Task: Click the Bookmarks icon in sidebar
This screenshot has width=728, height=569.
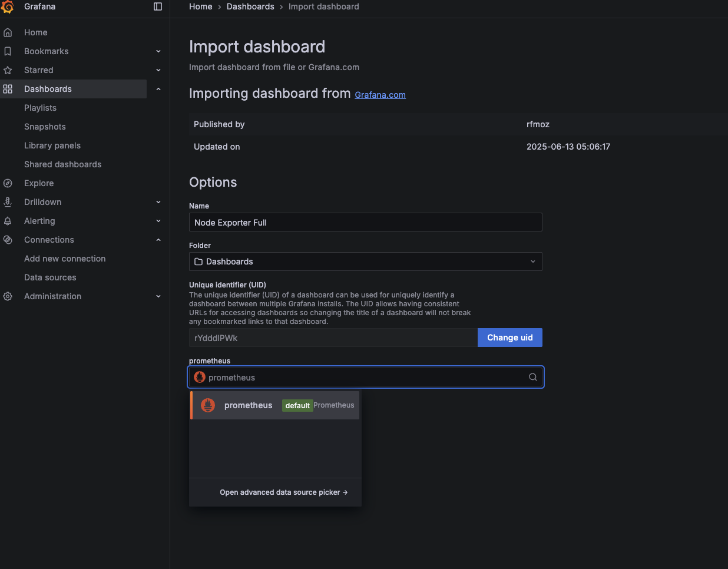Action: [8, 51]
